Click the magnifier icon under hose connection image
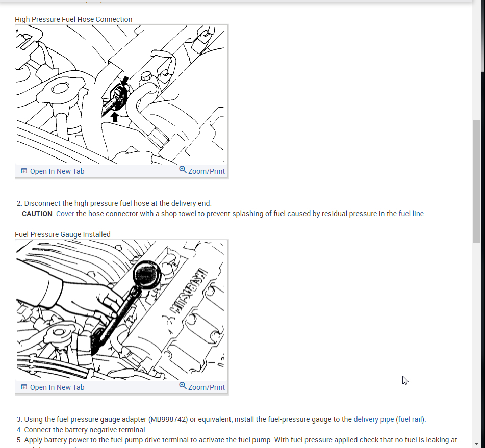Screen dimensions: 485x448 coord(183,169)
